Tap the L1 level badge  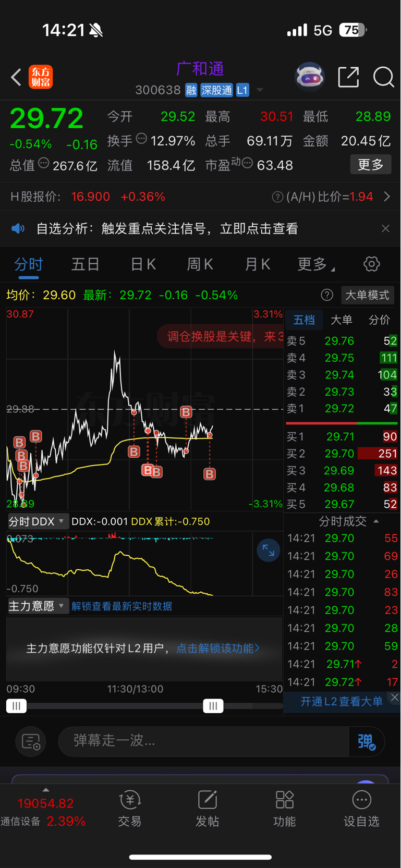click(x=242, y=90)
